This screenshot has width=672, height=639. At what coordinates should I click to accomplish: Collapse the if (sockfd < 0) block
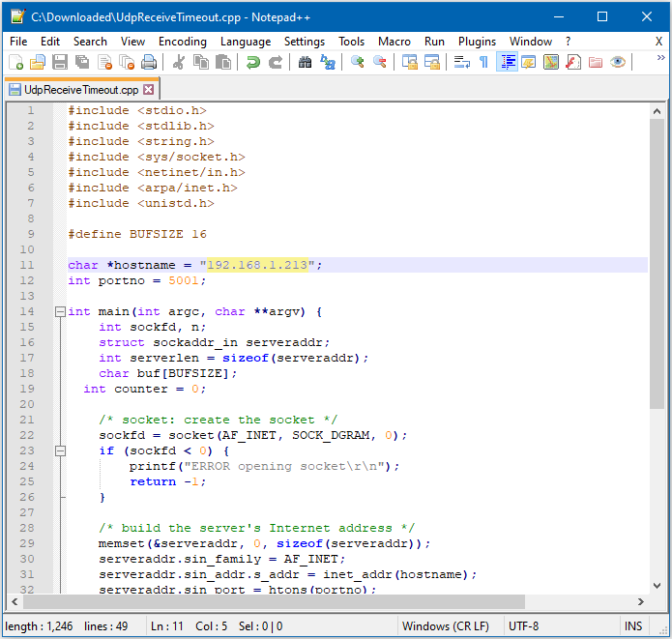(x=60, y=450)
